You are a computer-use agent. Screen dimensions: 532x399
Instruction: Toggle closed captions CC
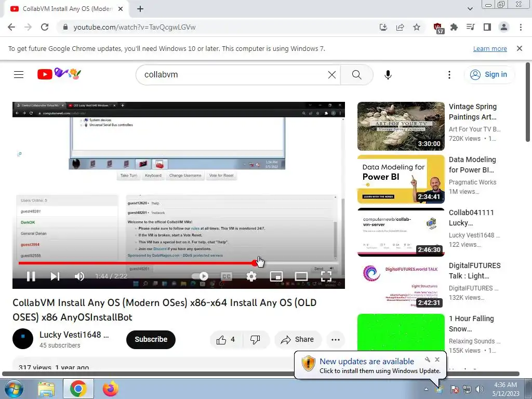point(227,276)
